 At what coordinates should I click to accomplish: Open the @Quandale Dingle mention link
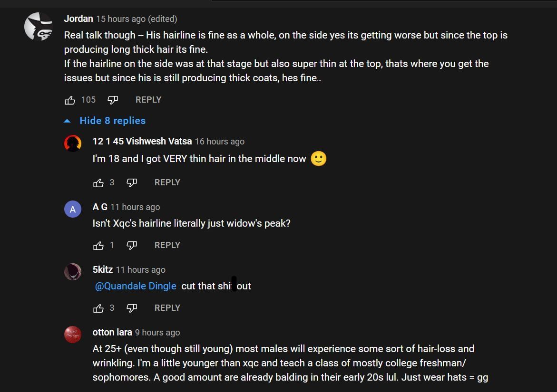[136, 286]
